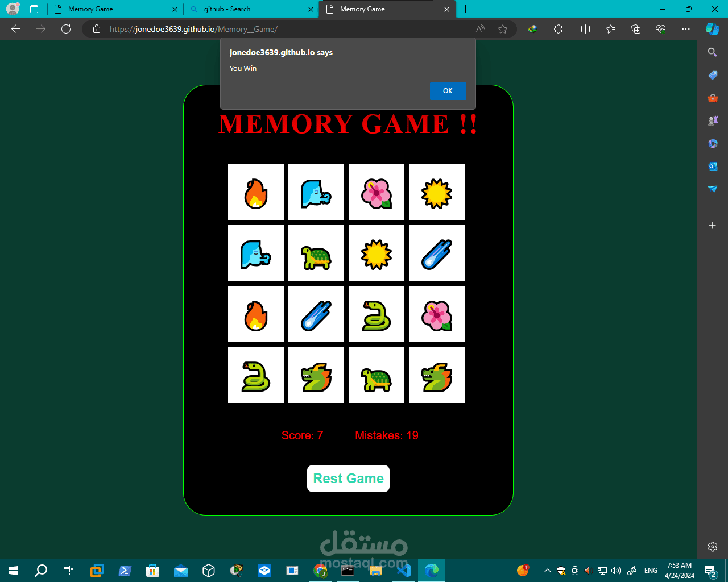Flip the fire emoji card in top row
The height and width of the screenshot is (582, 728).
click(x=256, y=192)
